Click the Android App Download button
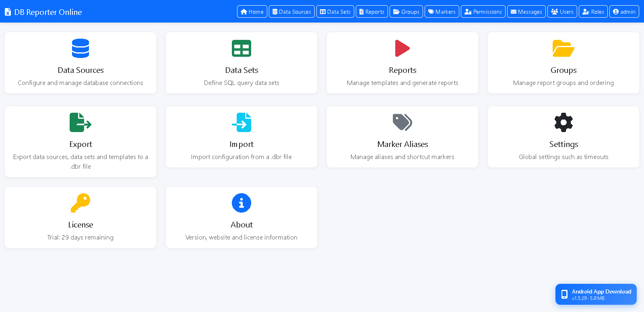This screenshot has height=312, width=644. [x=596, y=294]
